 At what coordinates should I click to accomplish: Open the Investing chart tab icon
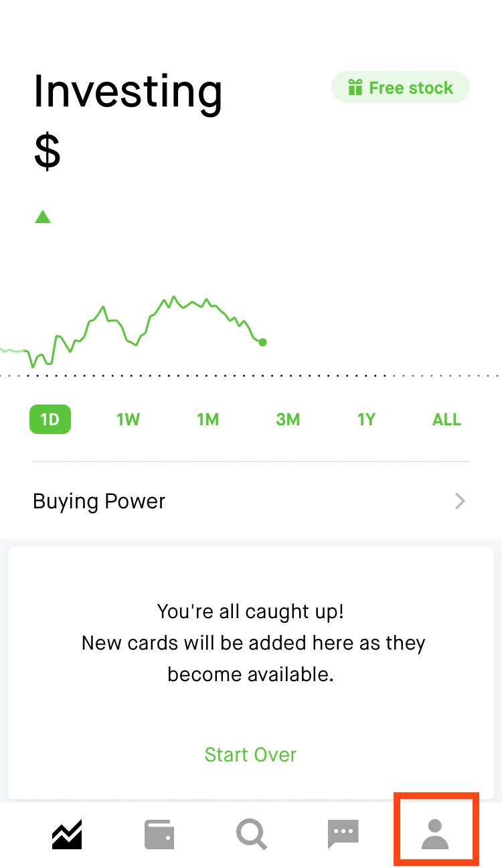67,835
